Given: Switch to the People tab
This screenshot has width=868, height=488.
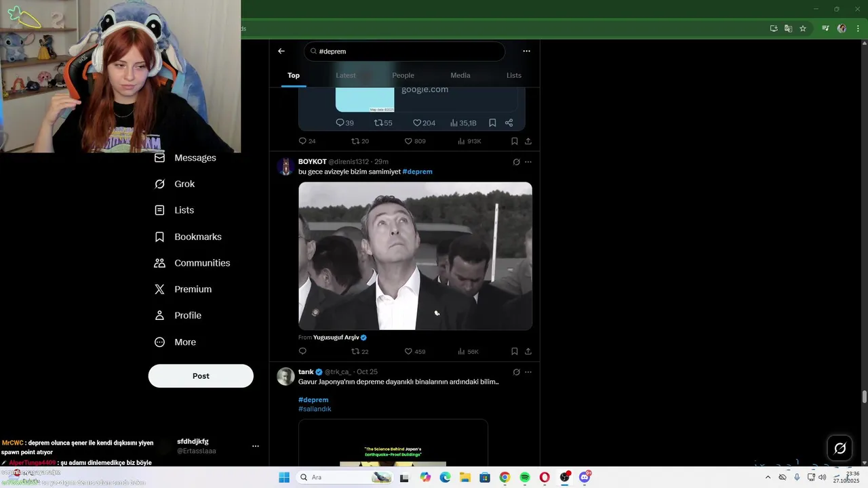Looking at the screenshot, I should coord(403,75).
